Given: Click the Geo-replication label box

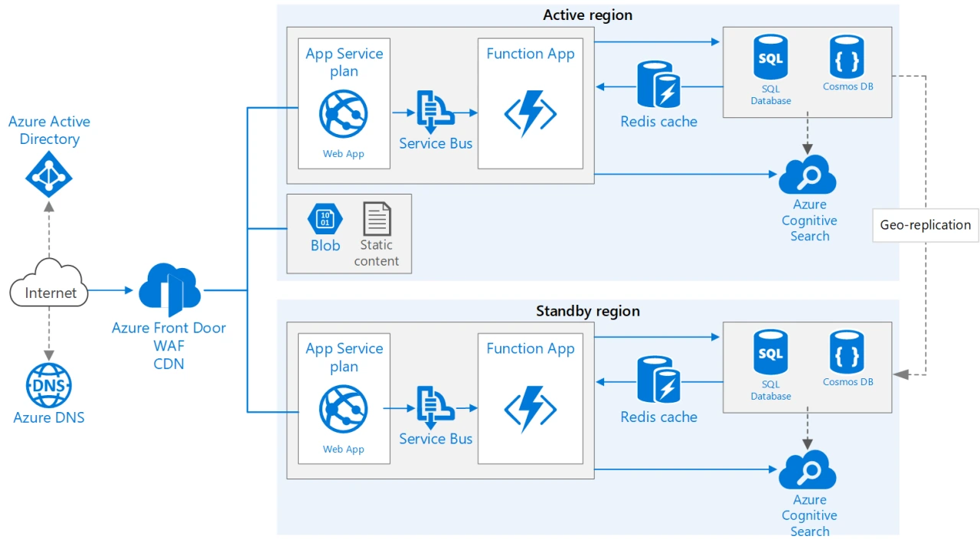Looking at the screenshot, I should [925, 225].
